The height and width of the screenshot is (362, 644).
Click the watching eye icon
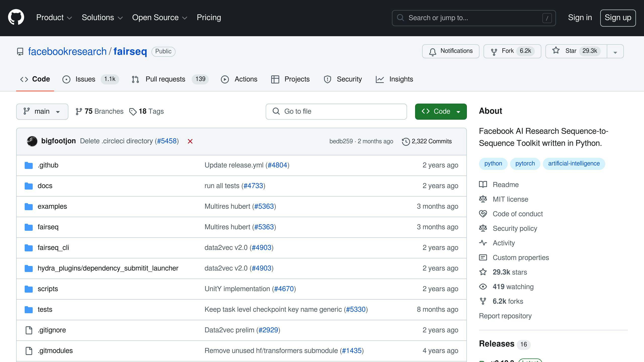[x=483, y=287]
